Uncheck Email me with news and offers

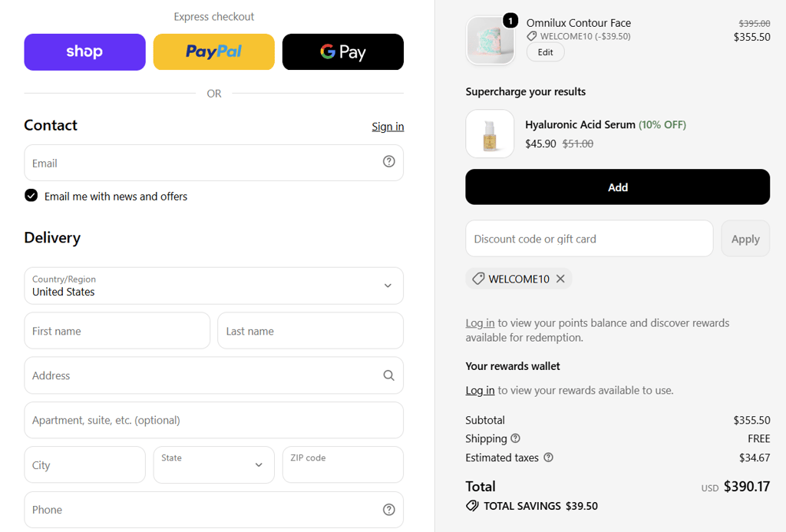(x=31, y=196)
